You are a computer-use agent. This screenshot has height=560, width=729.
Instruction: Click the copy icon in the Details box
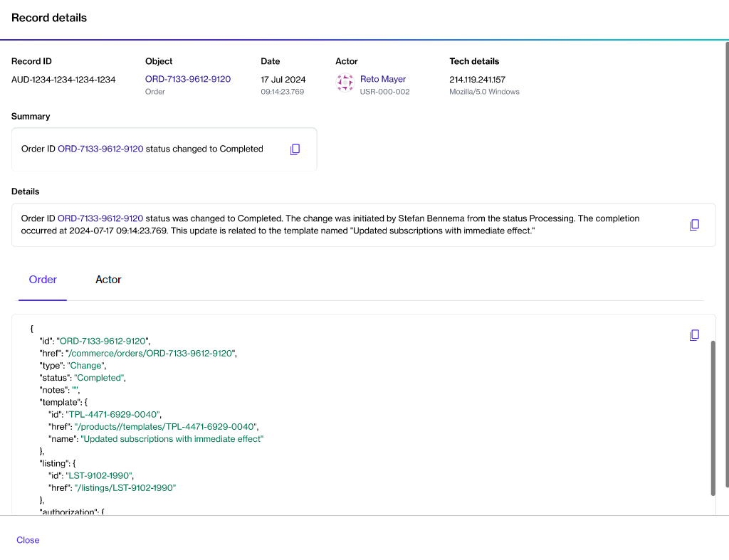pyautogui.click(x=694, y=225)
